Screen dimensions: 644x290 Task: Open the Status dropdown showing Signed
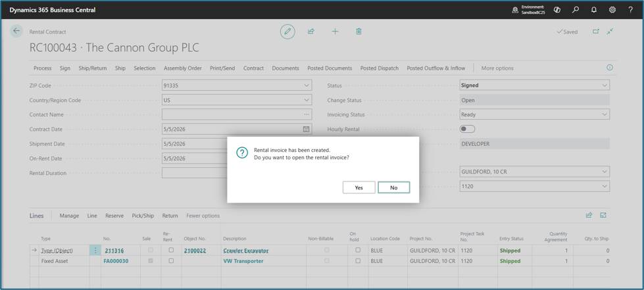pyautogui.click(x=604, y=85)
